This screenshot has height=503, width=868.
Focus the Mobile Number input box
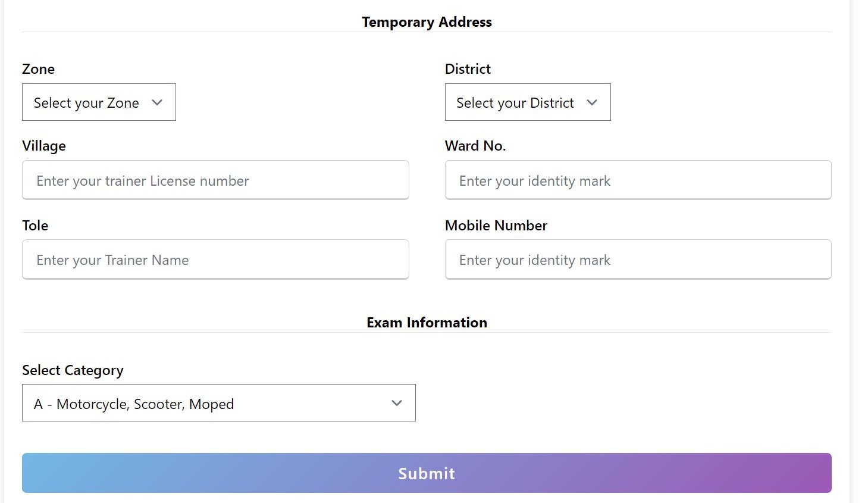click(x=638, y=260)
